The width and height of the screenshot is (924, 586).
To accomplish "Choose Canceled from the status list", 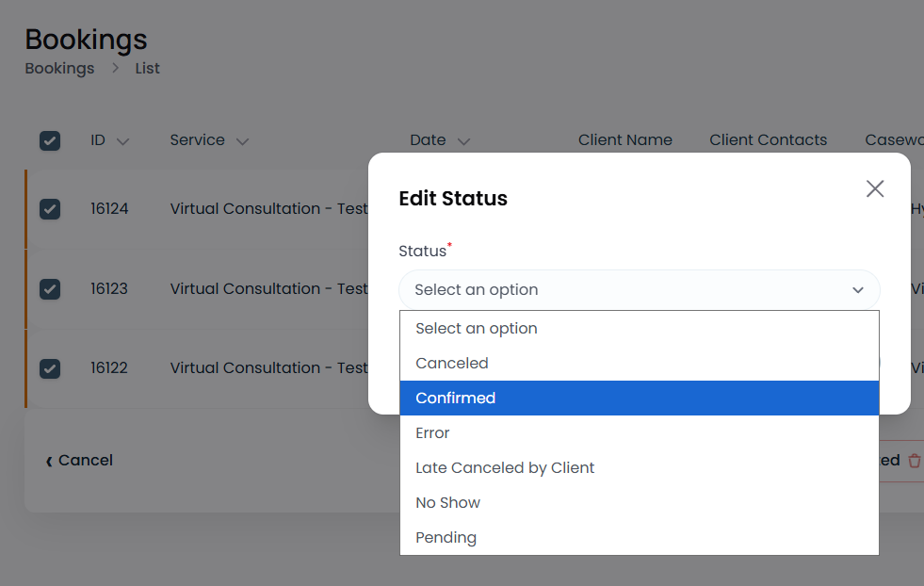I will coord(640,363).
